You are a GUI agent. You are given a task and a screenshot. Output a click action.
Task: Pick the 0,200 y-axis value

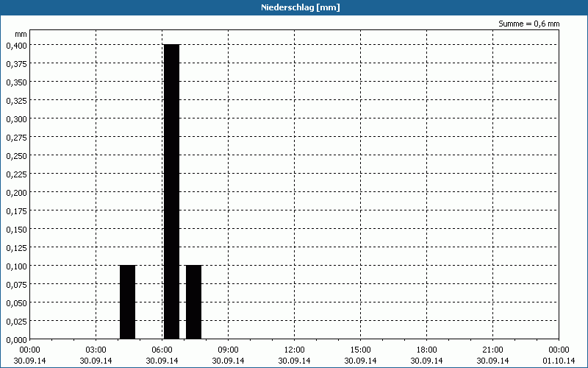tap(17, 192)
